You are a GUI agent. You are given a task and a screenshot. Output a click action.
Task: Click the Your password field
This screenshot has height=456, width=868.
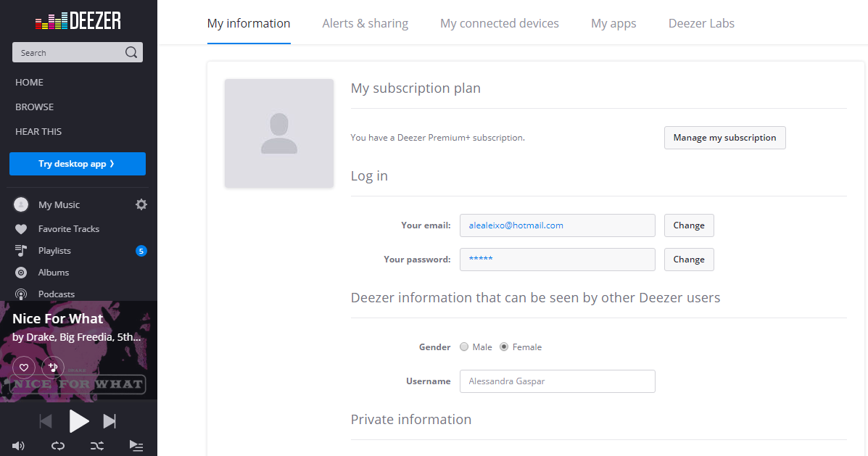coord(558,260)
